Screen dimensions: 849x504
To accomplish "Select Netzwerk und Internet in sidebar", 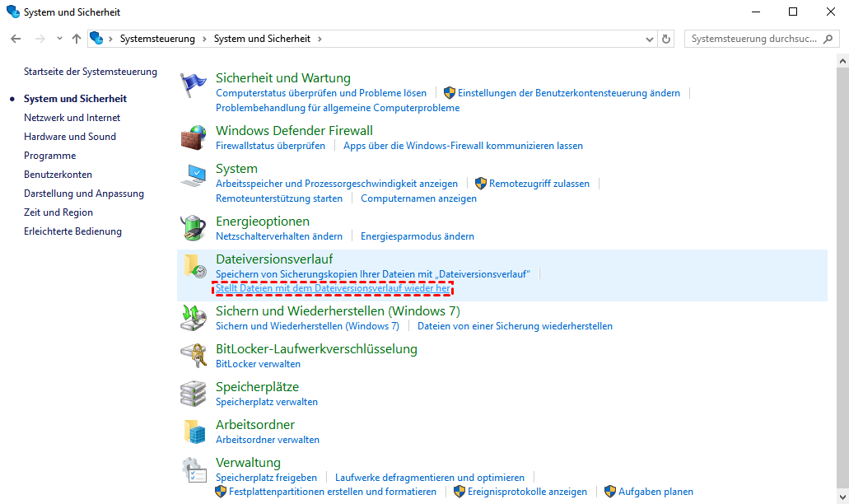I will tap(72, 118).
